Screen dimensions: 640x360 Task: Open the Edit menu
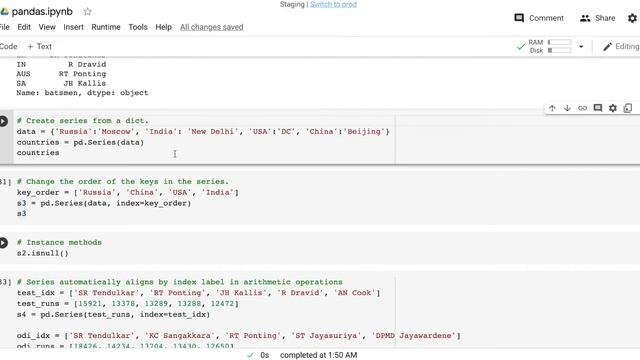[x=24, y=27]
